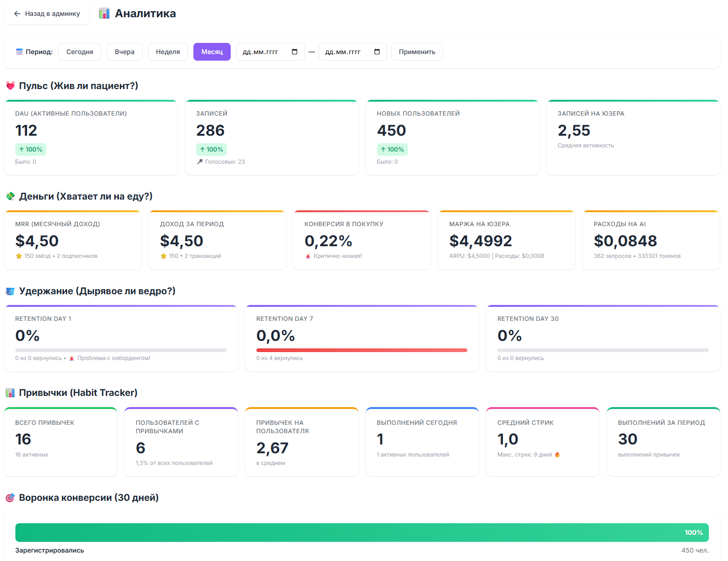
Task: Click the heart icon in Пульс heading
Action: [10, 86]
